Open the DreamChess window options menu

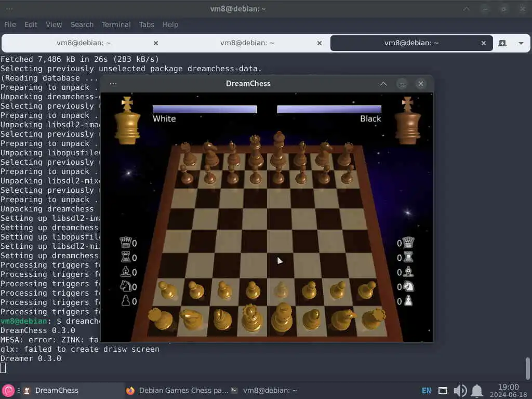tap(113, 84)
